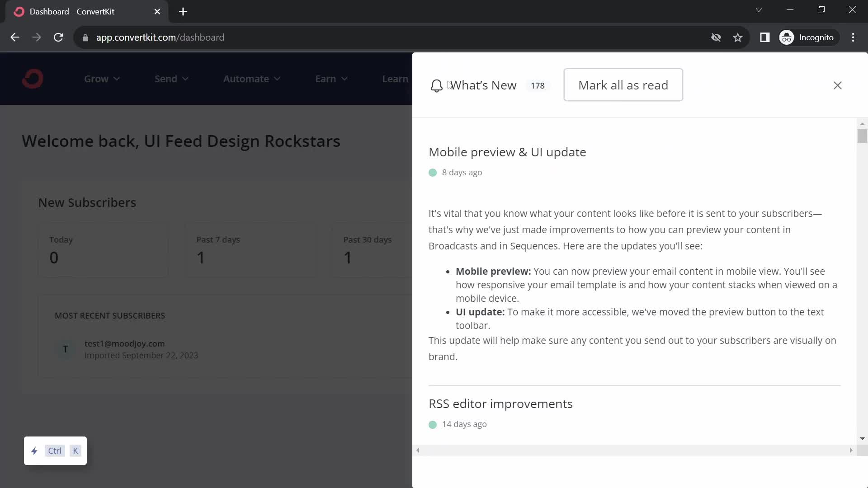Enable Ctrl+K keyboard shortcut toggle
The image size is (868, 488).
(55, 450)
